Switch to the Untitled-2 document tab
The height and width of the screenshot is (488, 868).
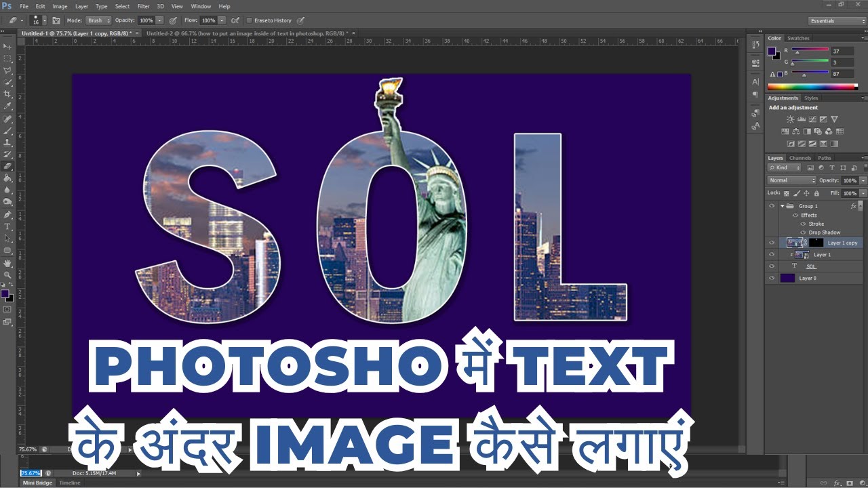coord(247,33)
